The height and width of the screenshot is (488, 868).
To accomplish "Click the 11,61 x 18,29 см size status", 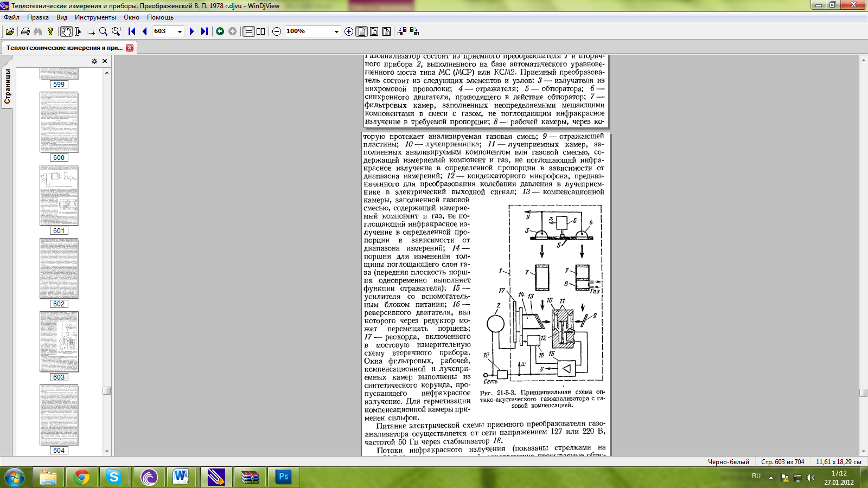I will coord(839,462).
